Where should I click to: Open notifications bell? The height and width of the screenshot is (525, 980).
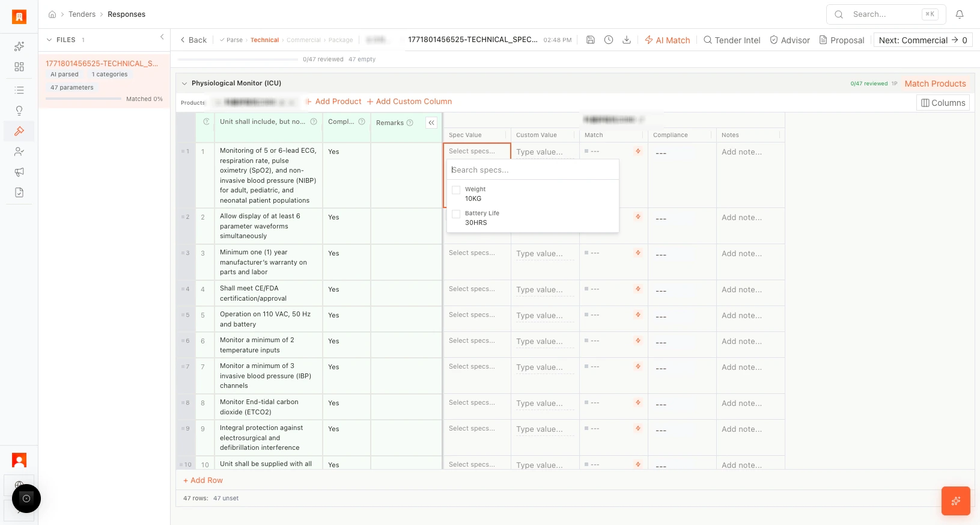960,14
